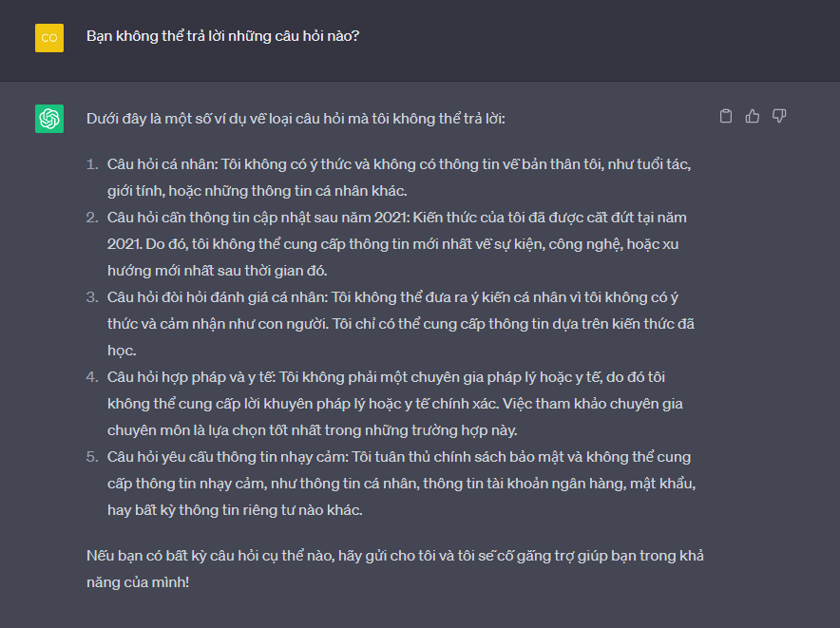Click the yellow CO user avatar

pos(49,37)
